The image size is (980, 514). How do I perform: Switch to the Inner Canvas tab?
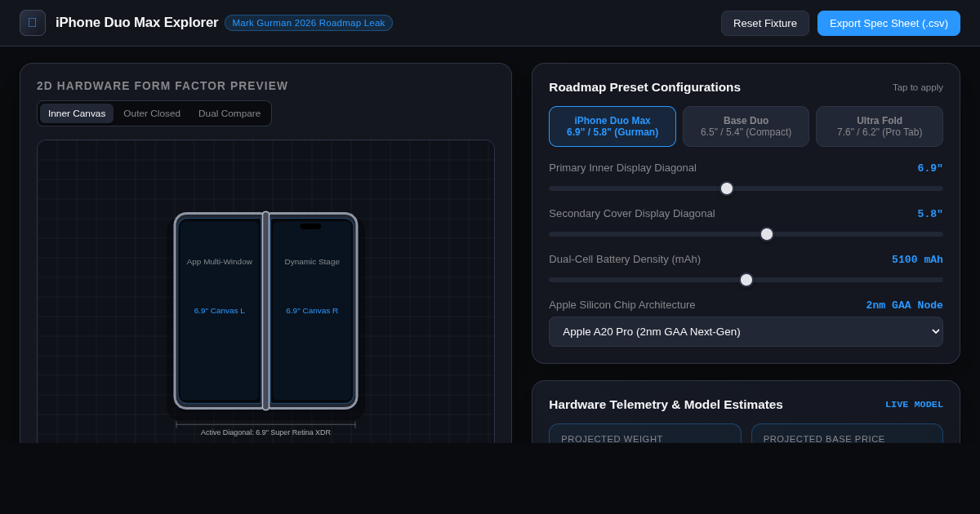point(77,113)
